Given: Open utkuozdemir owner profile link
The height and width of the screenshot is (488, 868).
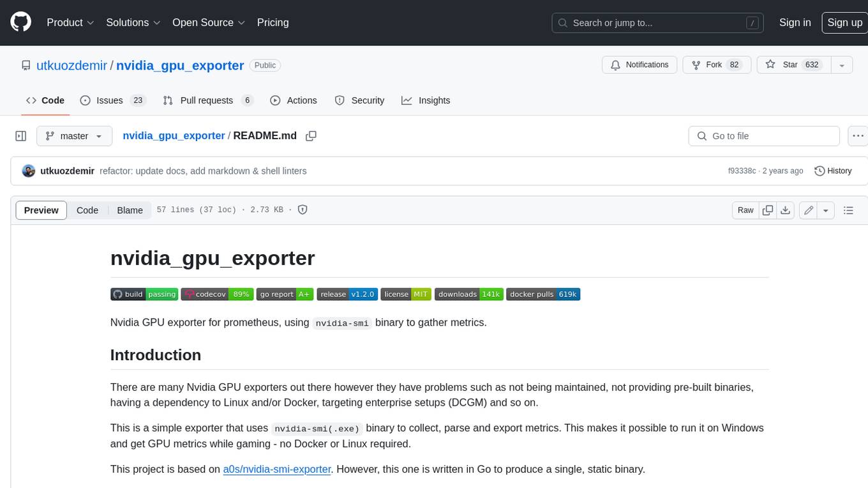Looking at the screenshot, I should 71,65.
